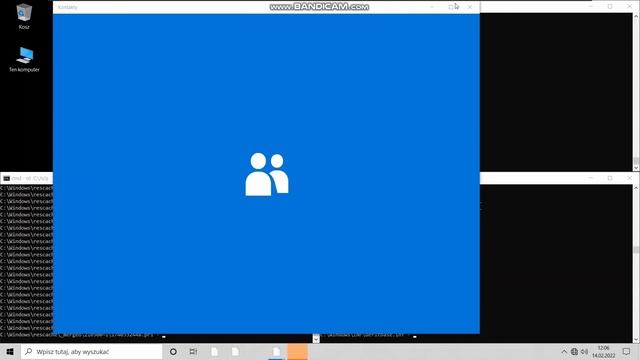The width and height of the screenshot is (640, 360).
Task: Open the orange flashing taskbar app
Action: (298, 351)
